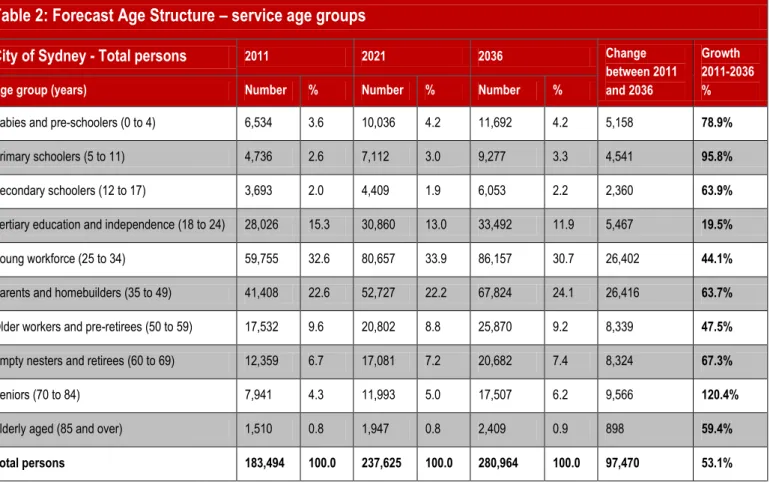Select the 25,870 cell
The image size is (770, 482).
[x=495, y=327]
